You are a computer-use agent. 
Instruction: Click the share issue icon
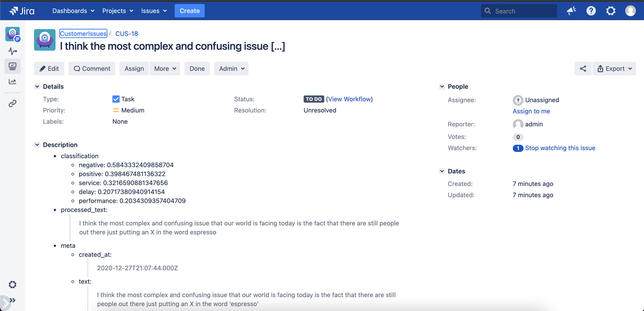(x=583, y=69)
